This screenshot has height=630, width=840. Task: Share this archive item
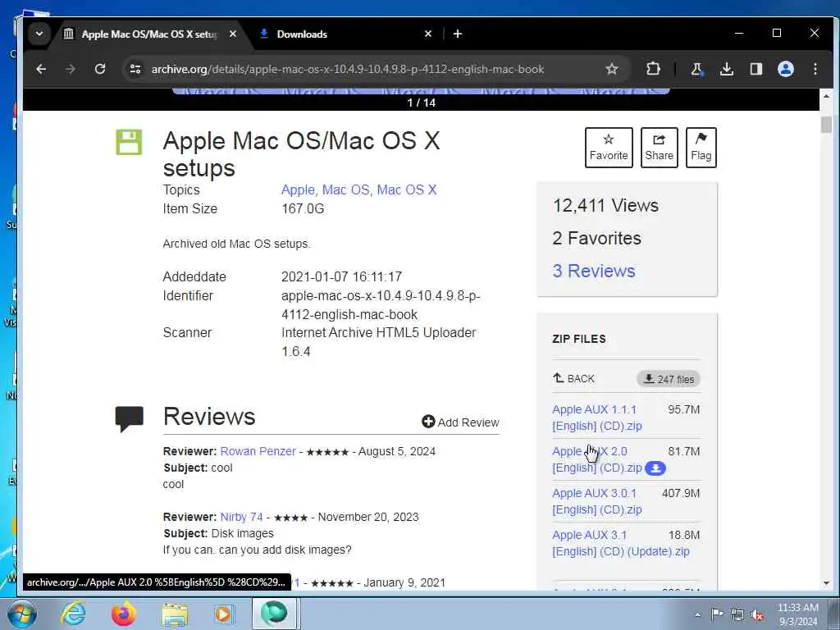[x=659, y=148]
